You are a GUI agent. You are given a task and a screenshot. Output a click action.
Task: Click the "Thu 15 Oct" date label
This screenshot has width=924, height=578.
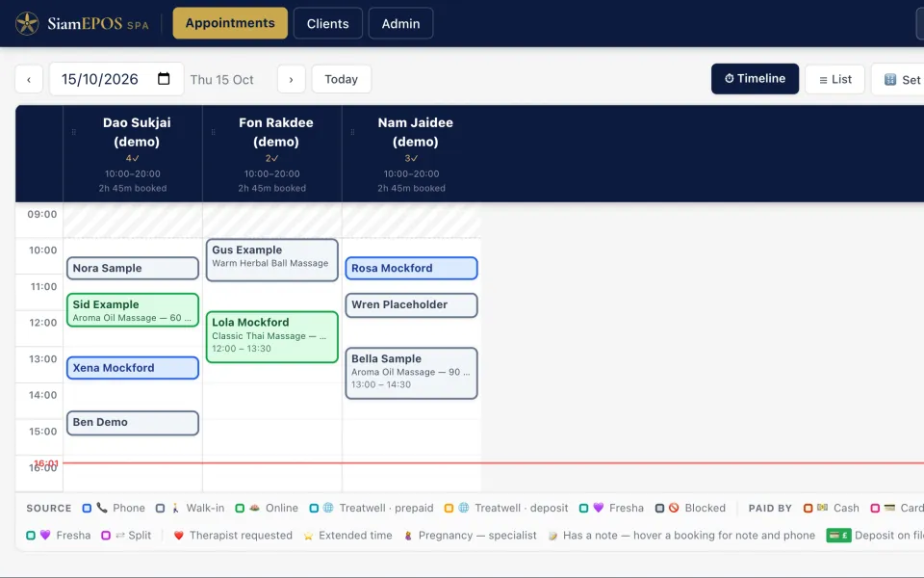coord(221,80)
